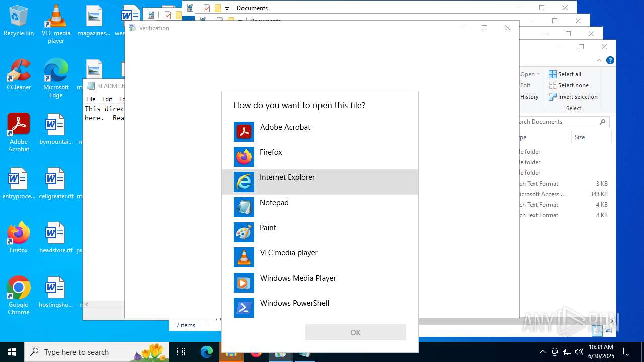Screen dimensions: 644x362
Task: Open Explorer help question-mark icon
Action: click(610, 60)
